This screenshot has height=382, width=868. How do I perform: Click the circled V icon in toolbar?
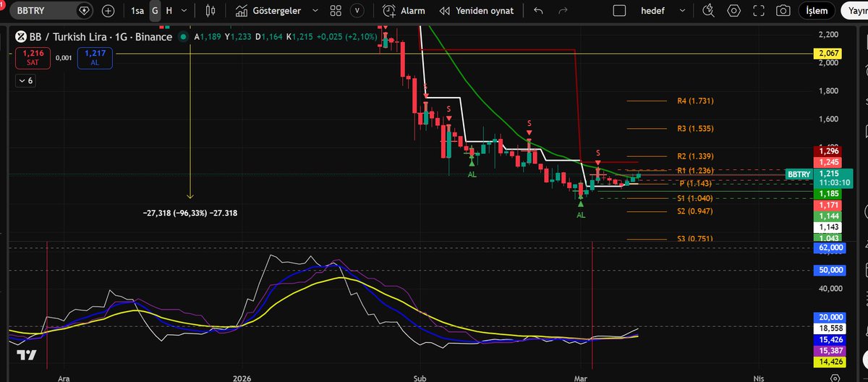357,11
